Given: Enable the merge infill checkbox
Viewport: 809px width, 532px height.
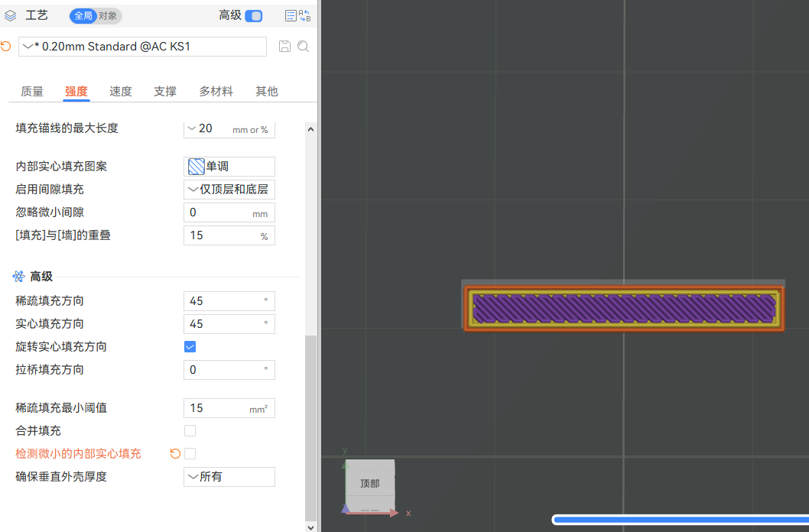Looking at the screenshot, I should point(190,431).
